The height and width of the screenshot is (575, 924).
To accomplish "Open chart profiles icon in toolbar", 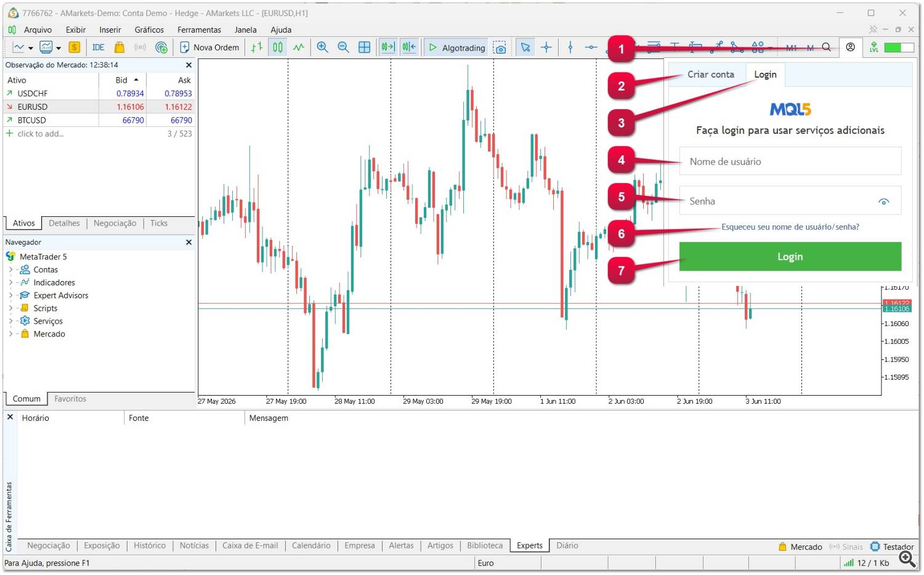I will (46, 47).
